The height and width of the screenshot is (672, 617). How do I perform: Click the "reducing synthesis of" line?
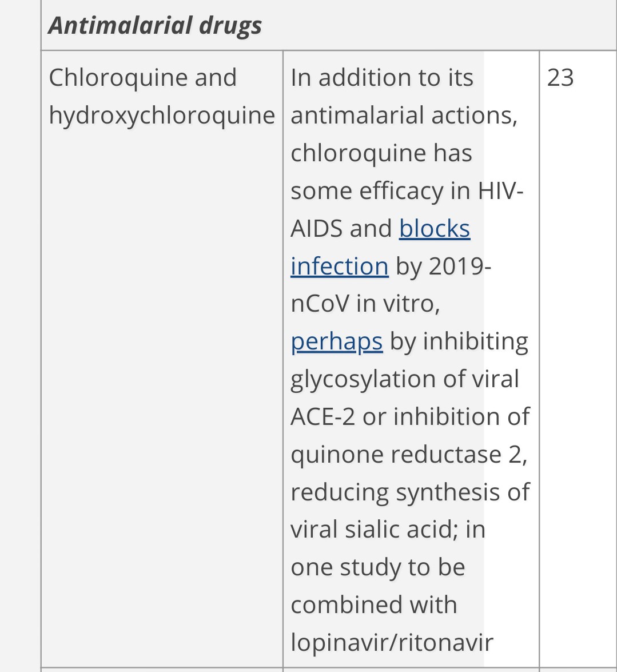[410, 492]
